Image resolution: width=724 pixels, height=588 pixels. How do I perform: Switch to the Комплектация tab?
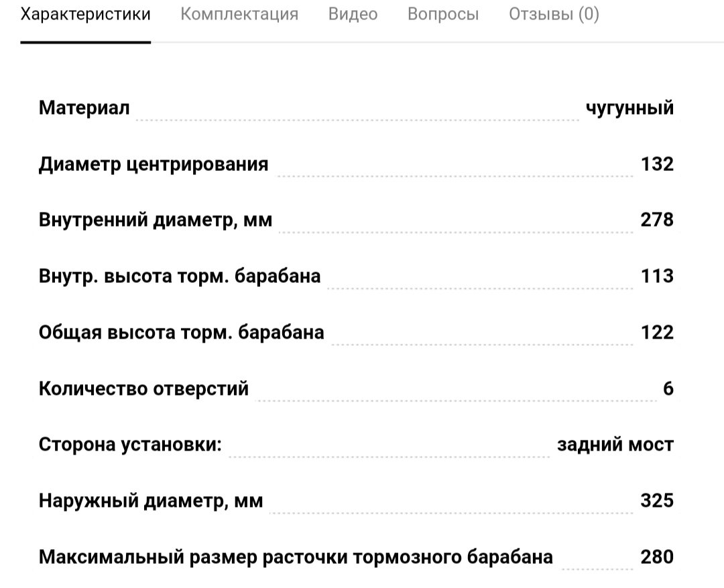point(239,15)
